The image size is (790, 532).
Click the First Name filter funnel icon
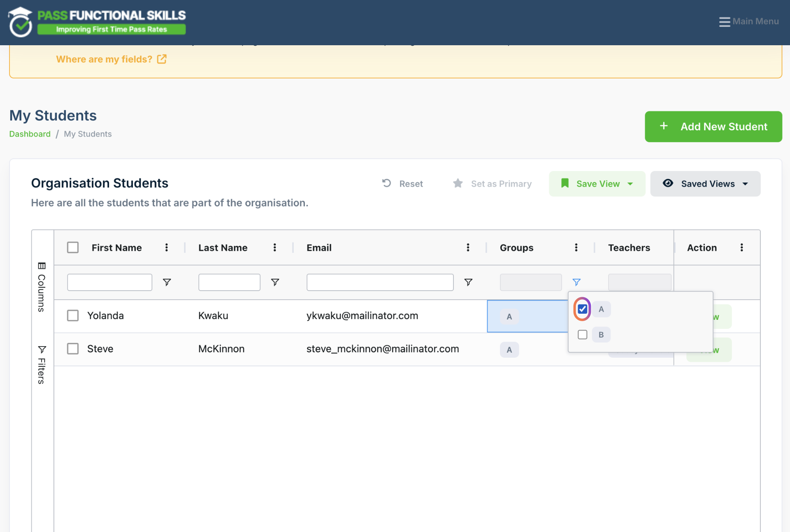point(167,282)
